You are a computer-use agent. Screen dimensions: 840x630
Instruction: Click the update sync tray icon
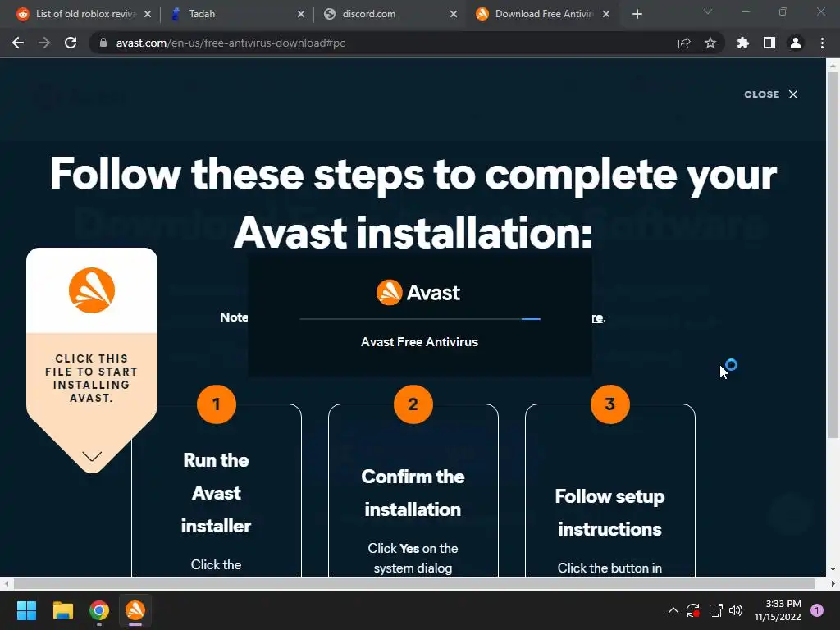coord(693,610)
